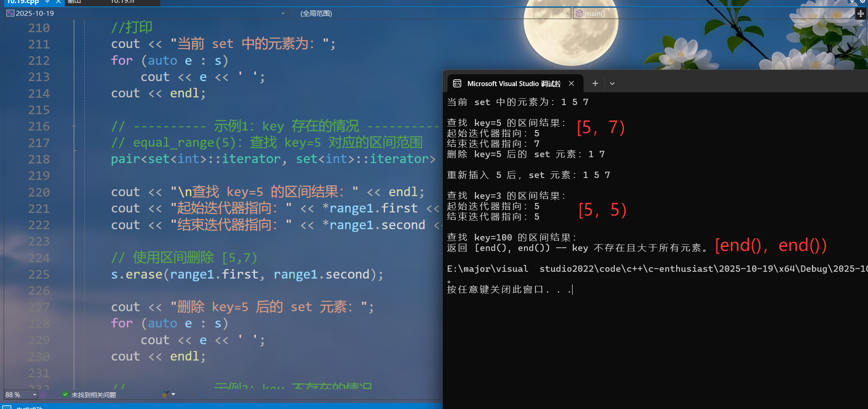Image resolution: width=868 pixels, height=409 pixels.
Task: Collapse the code region at line 216
Action: click(x=74, y=126)
